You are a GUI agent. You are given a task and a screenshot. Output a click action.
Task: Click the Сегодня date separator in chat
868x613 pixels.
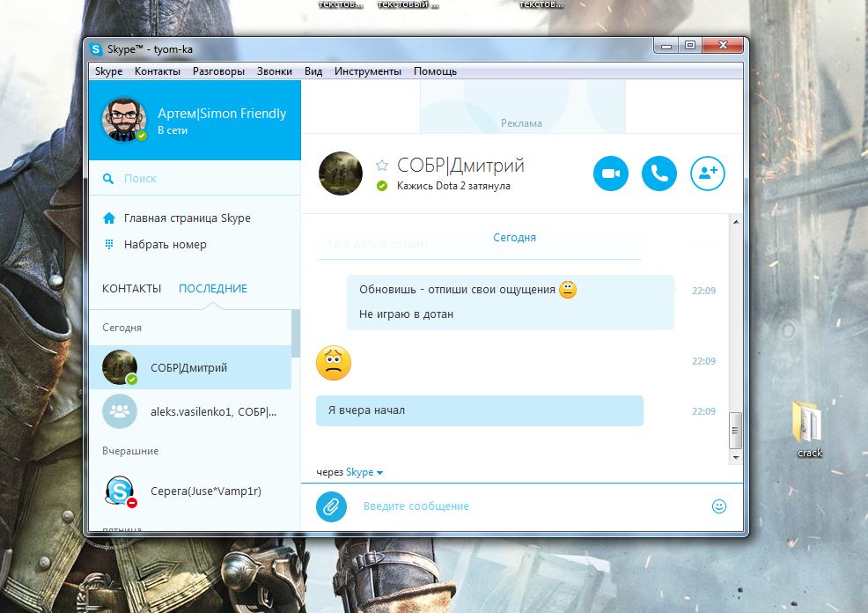pyautogui.click(x=514, y=238)
